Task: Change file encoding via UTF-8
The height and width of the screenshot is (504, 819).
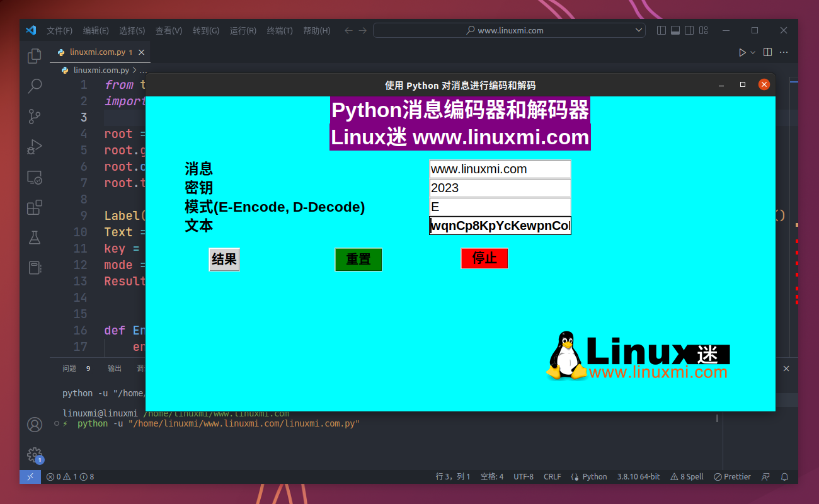Action: 524,477
